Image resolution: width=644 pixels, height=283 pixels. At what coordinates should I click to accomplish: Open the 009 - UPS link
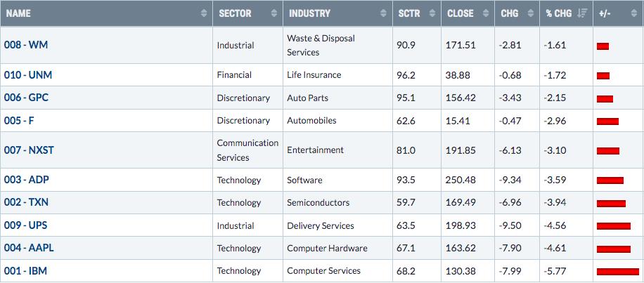(26, 225)
